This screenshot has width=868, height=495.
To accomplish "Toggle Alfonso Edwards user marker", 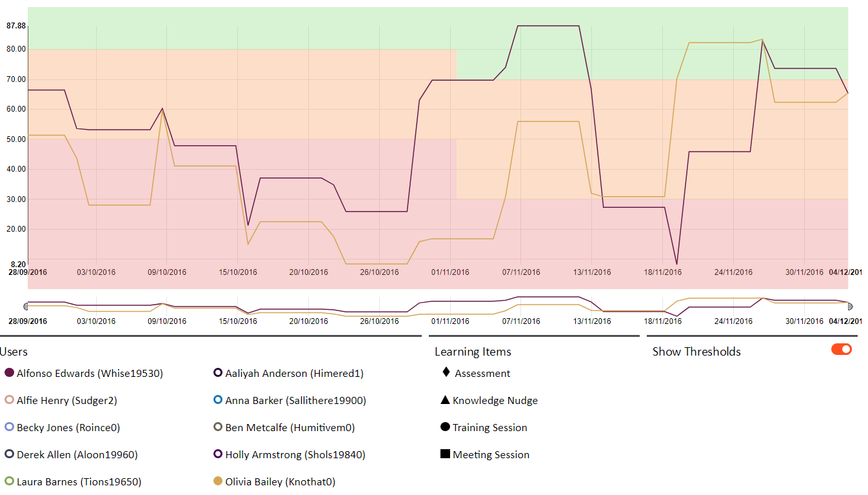I will tap(9, 373).
